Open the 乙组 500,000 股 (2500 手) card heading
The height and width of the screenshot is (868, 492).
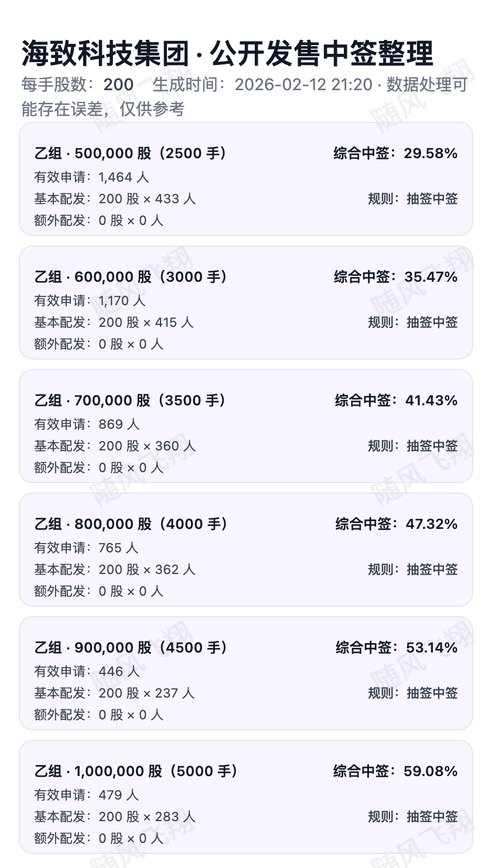coord(131,153)
